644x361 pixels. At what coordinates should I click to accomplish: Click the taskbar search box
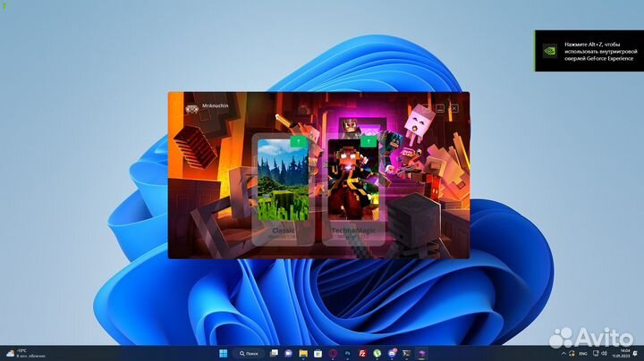coord(249,353)
